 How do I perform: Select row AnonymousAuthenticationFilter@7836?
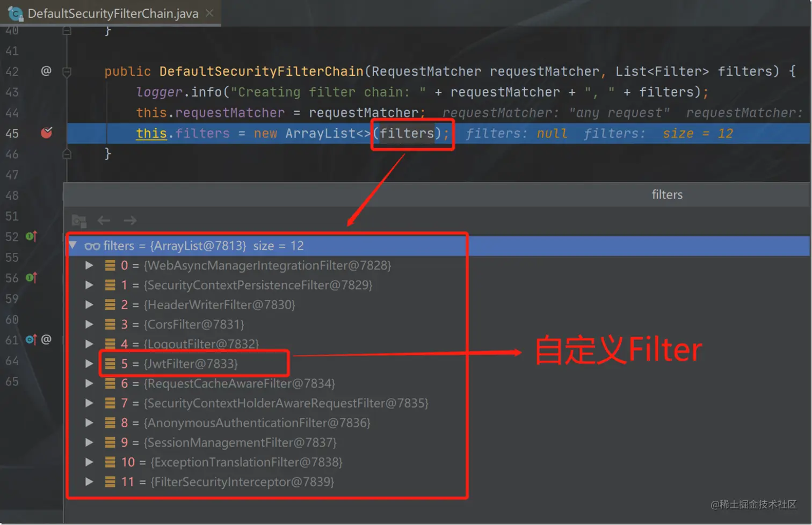(x=437, y=423)
